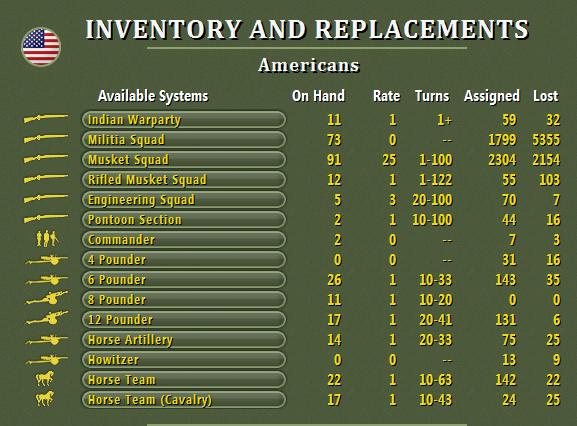The image size is (577, 426).
Task: Click the rifle icon beside Rifled Musket Squad
Action: 46,179
